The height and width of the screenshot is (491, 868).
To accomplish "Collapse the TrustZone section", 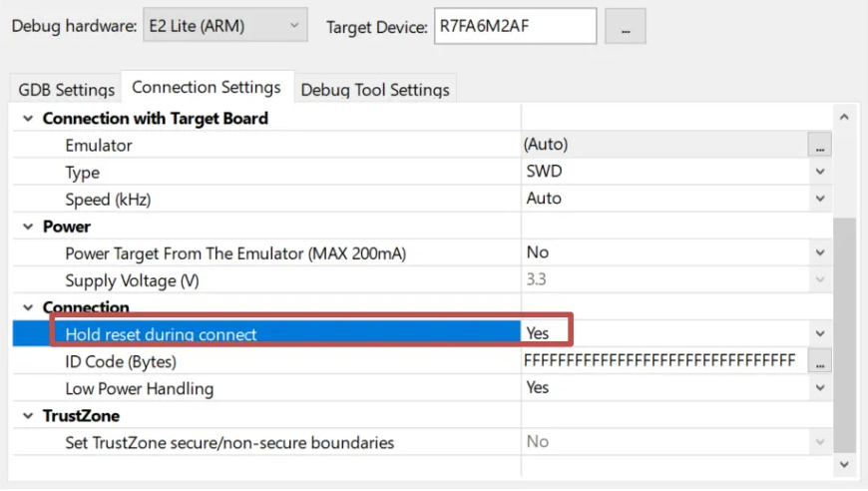I will [28, 416].
